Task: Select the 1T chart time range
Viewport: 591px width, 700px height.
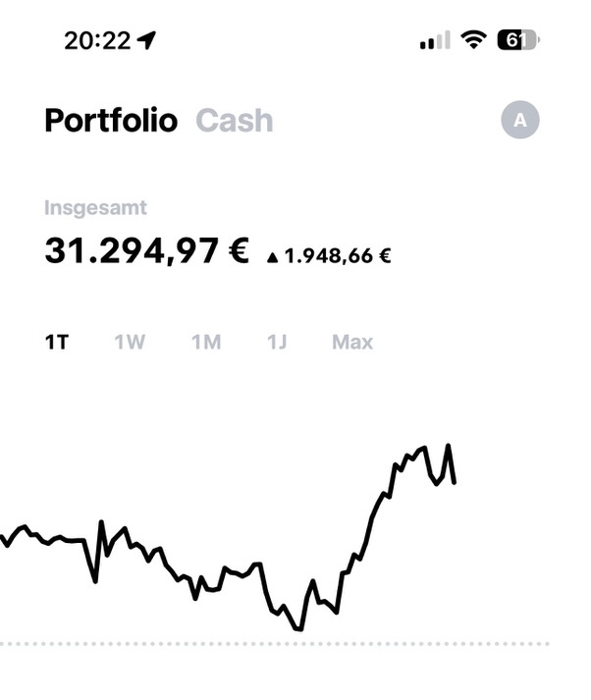Action: (x=57, y=343)
